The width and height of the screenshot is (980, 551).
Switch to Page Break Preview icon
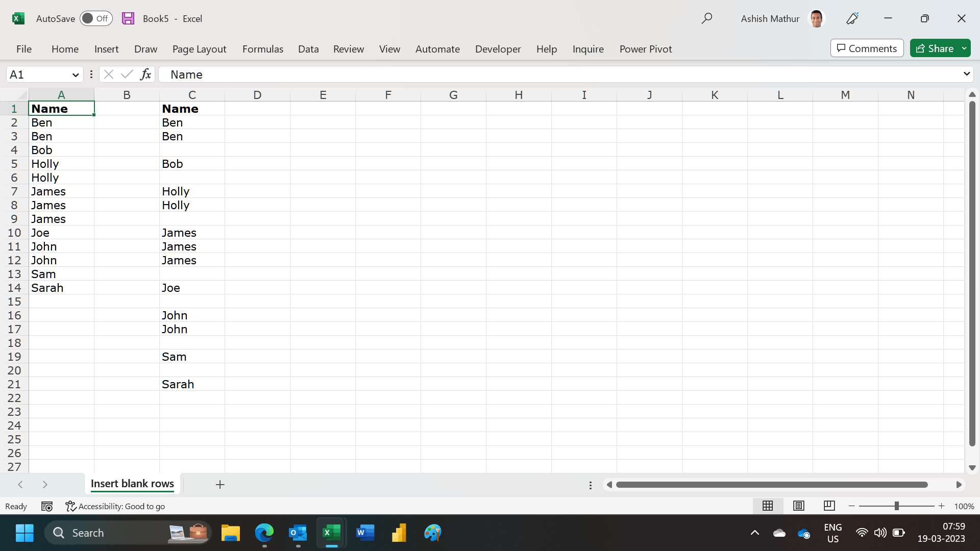(829, 506)
